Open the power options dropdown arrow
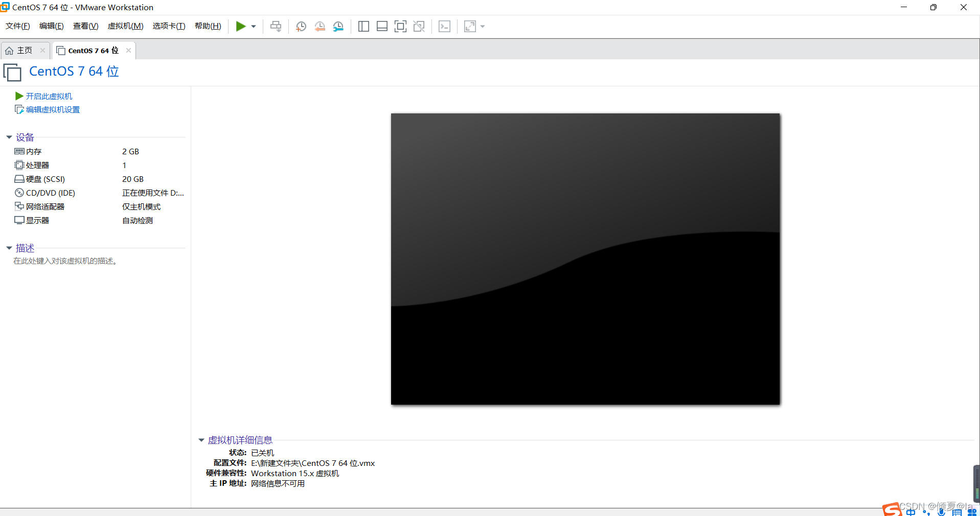Screen dimensions: 980x516 pyautogui.click(x=254, y=27)
